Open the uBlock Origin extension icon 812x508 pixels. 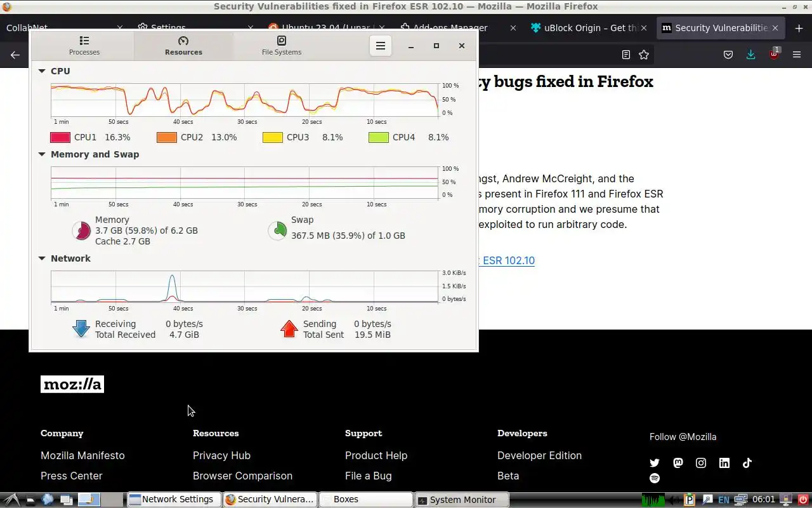774,55
